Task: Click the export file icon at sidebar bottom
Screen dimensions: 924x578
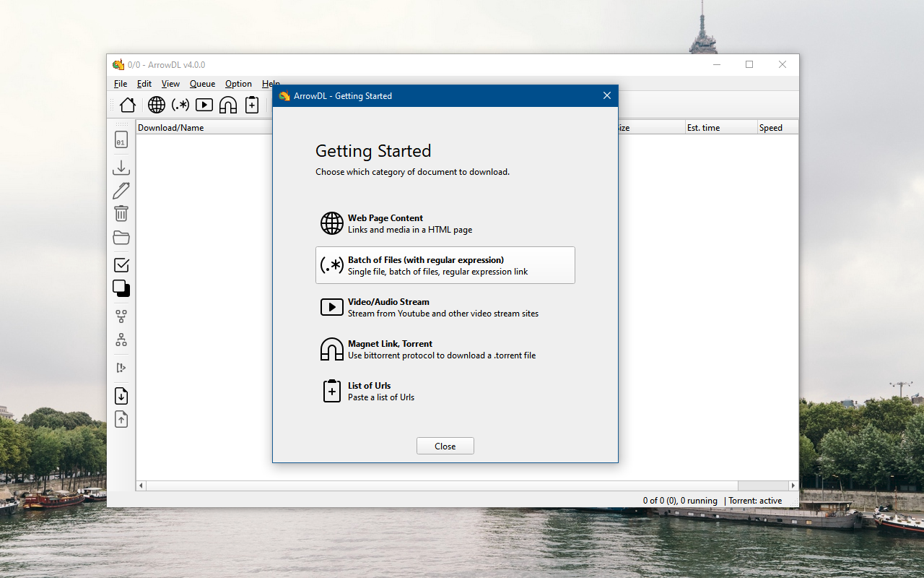Action: click(121, 419)
